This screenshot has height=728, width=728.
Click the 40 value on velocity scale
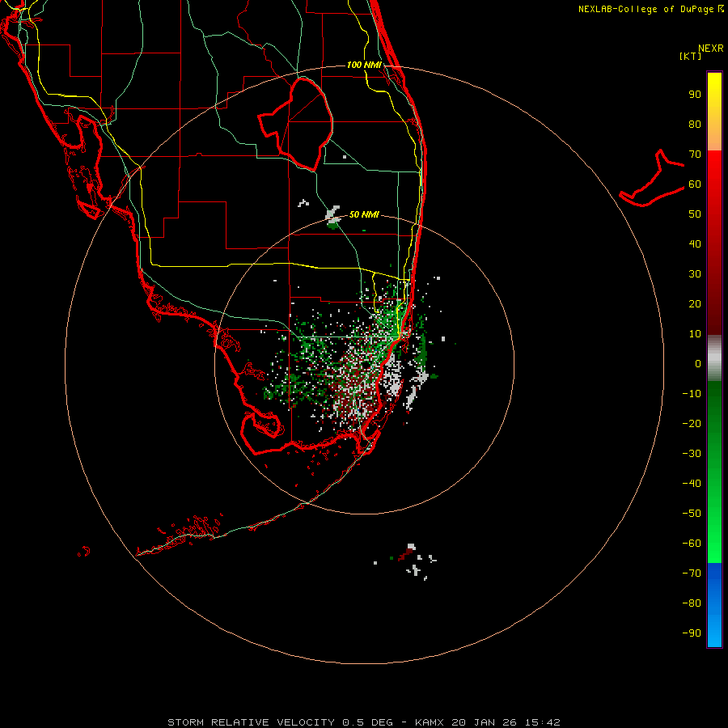click(695, 244)
